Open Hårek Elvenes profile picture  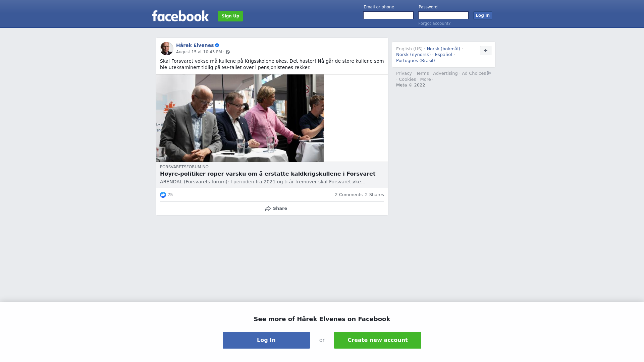tap(167, 49)
